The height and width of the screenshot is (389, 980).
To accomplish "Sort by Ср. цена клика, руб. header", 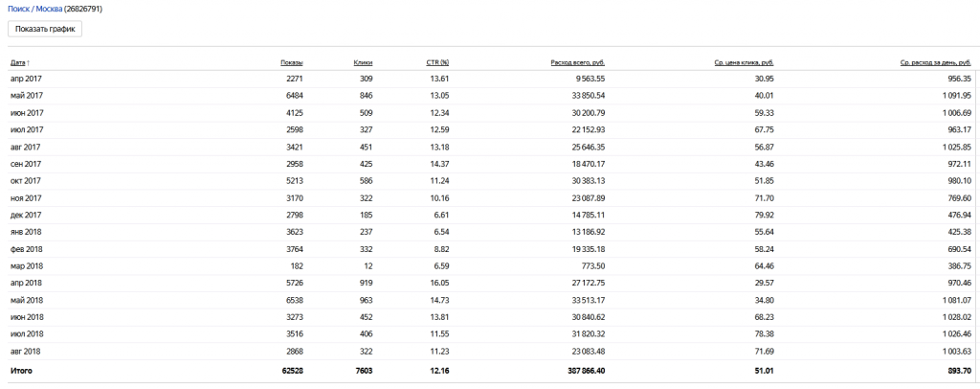I will pos(744,62).
